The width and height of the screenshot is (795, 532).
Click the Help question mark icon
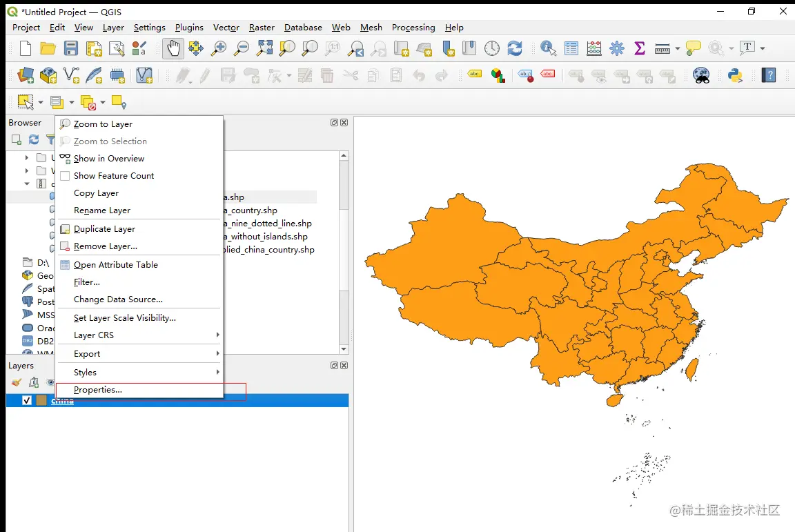point(769,76)
